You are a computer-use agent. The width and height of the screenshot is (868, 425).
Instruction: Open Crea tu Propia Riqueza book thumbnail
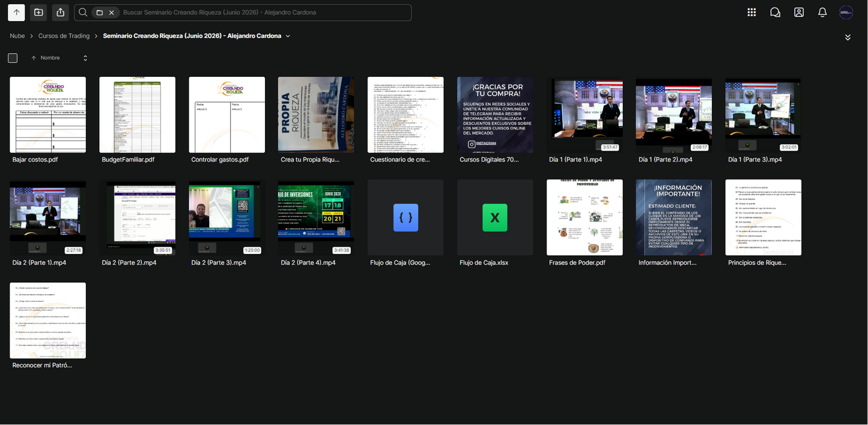(x=316, y=115)
